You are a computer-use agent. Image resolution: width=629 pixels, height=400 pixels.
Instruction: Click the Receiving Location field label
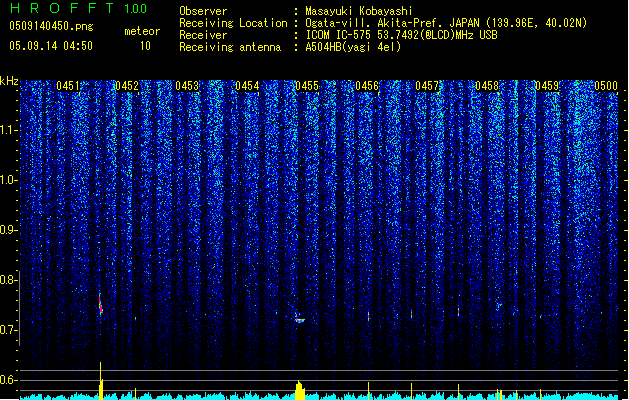233,23
